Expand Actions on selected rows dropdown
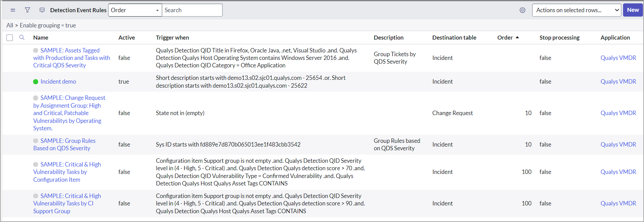The image size is (644, 222). pyautogui.click(x=576, y=10)
